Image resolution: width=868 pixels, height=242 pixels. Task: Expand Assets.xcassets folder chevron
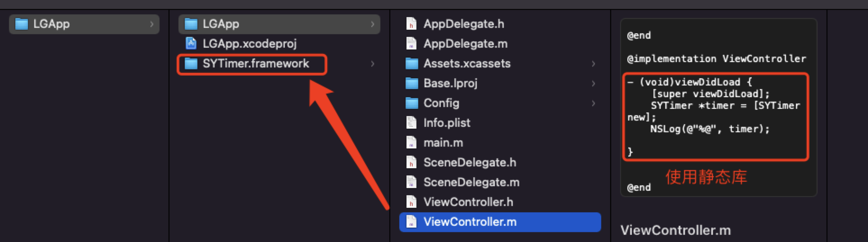pyautogui.click(x=593, y=63)
